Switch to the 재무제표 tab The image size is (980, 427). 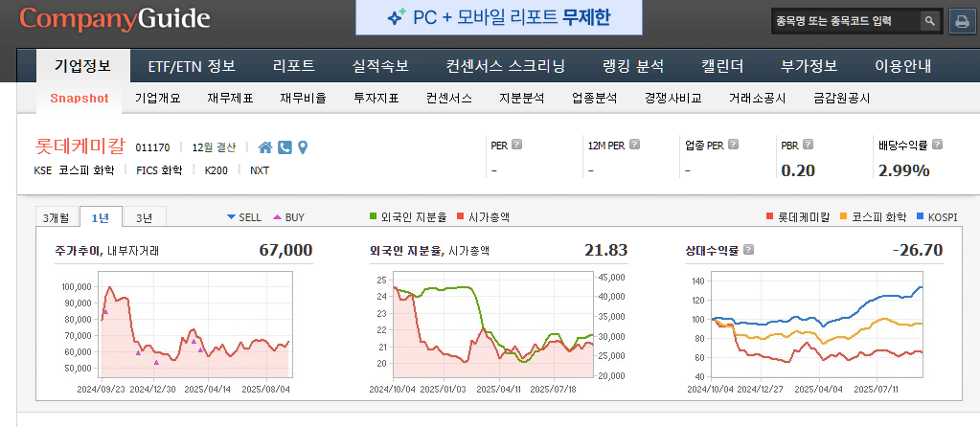pos(231,99)
